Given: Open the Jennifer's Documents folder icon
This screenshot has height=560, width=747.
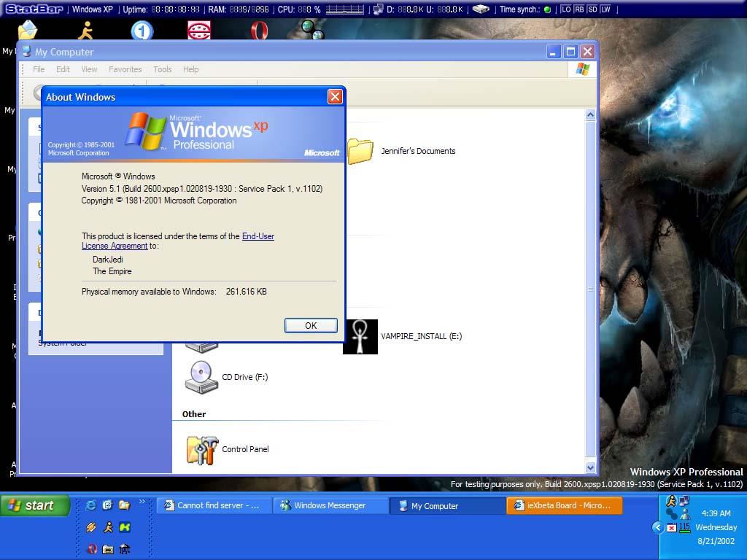Looking at the screenshot, I should pos(360,151).
